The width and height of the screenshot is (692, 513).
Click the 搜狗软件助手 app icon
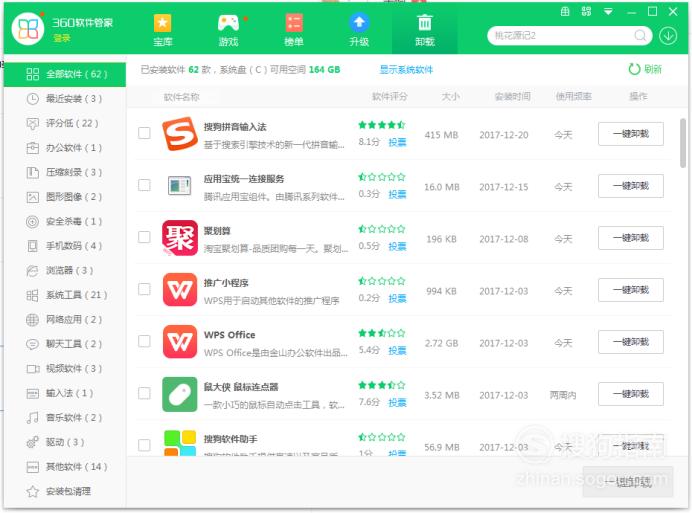(x=180, y=443)
